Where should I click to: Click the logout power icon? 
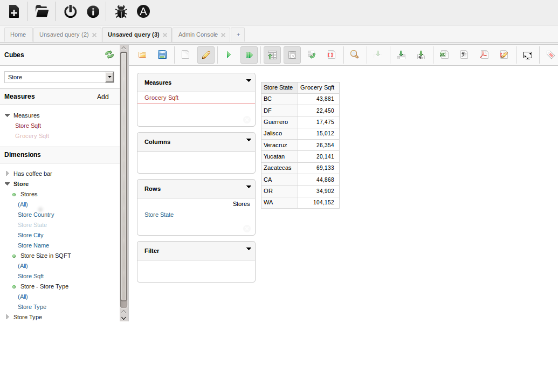[70, 12]
